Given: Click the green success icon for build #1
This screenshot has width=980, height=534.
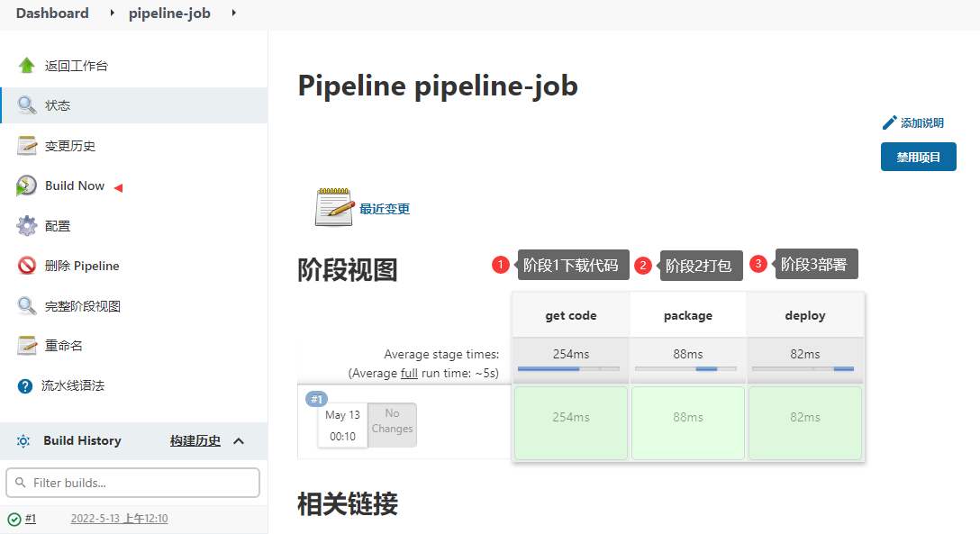Looking at the screenshot, I should [x=14, y=519].
